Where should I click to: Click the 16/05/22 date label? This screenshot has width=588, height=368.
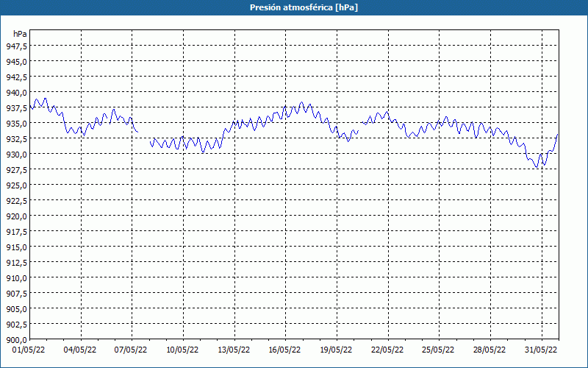pyautogui.click(x=284, y=350)
